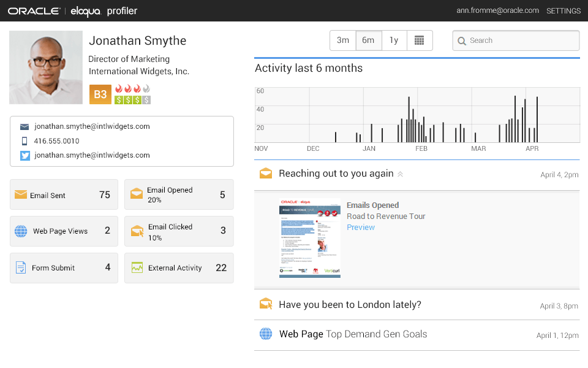Viewport: 588px width, 368px height.
Task: Click the Activity last 6 months heading
Action: pyautogui.click(x=309, y=68)
